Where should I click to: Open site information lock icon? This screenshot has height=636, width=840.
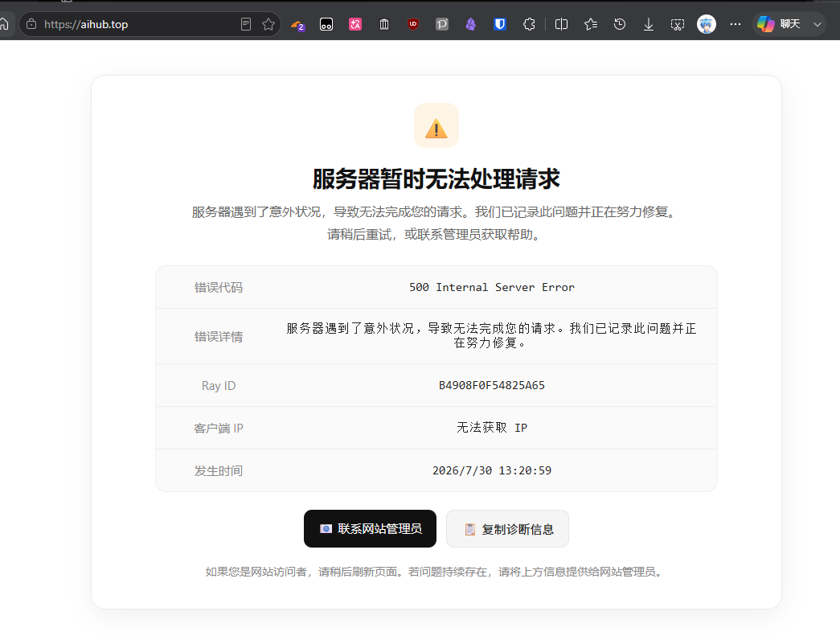pos(31,24)
